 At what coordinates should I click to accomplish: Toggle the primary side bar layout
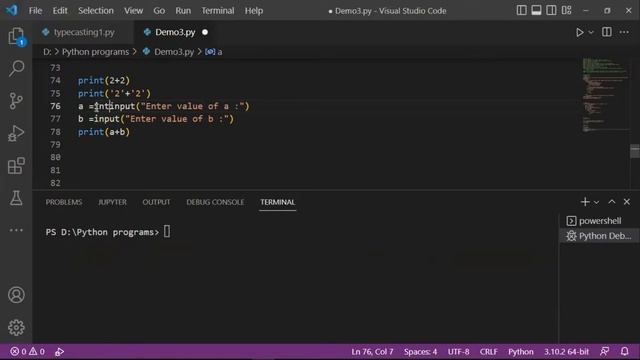[522, 11]
